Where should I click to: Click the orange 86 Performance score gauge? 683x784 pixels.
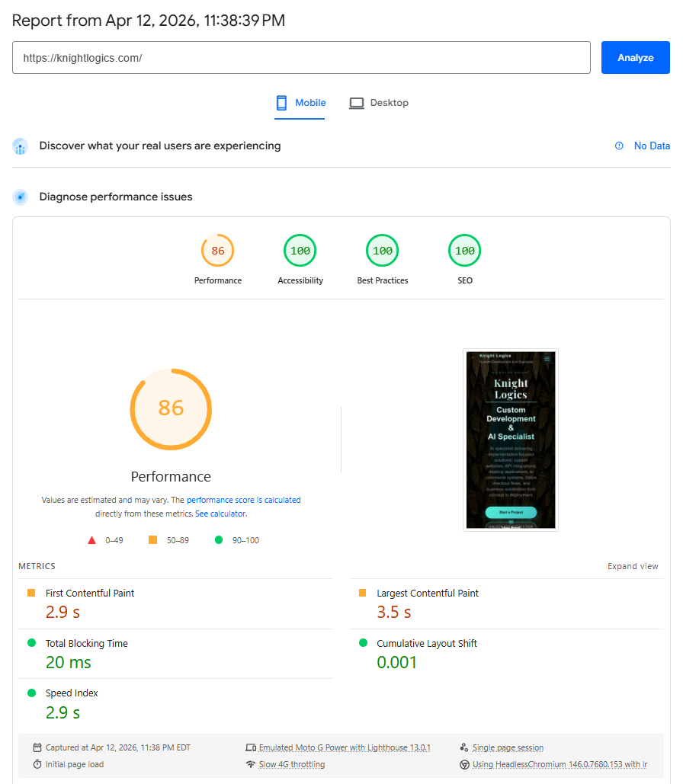[171, 409]
